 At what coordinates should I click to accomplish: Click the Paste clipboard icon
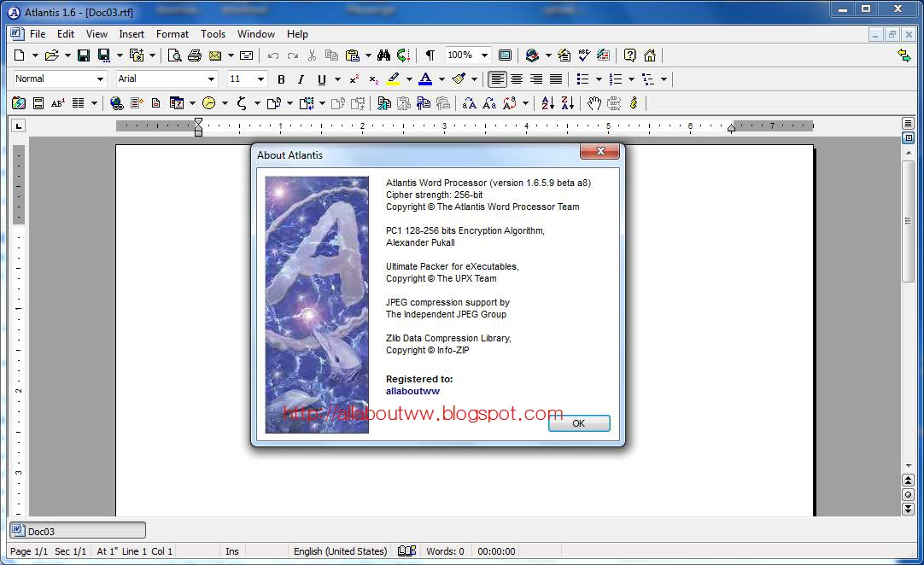coord(353,55)
